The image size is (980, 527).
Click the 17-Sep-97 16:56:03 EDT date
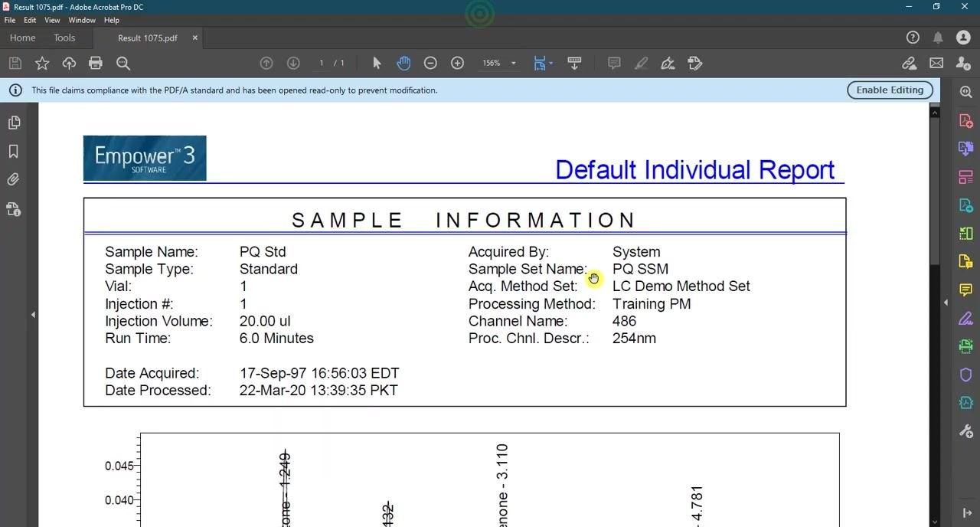[319, 373]
